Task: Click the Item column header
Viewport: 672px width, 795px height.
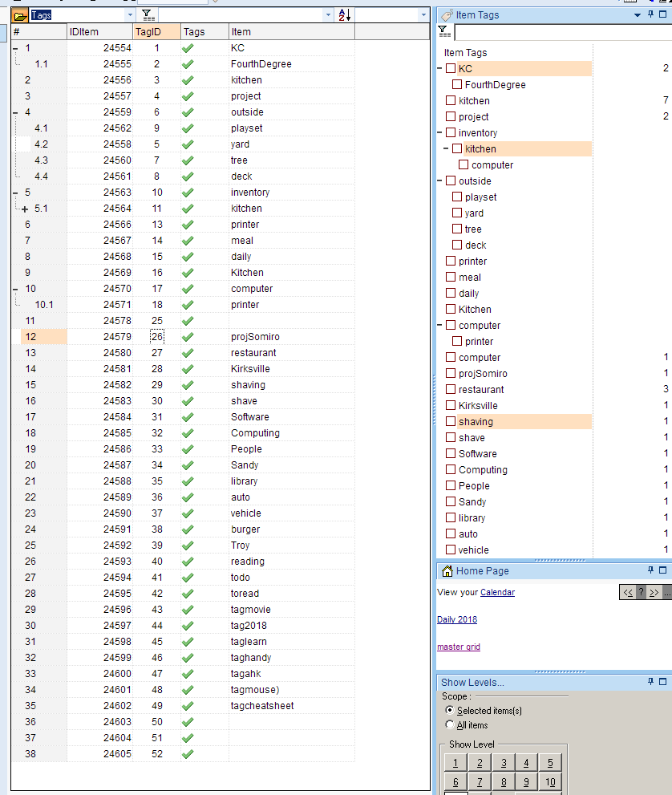Action: point(292,32)
